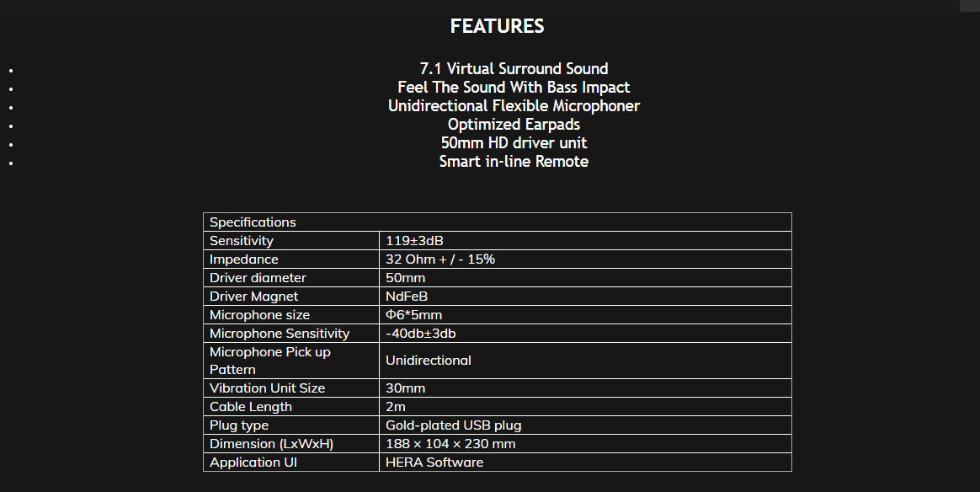Click 50mm HD driver unit text

tap(514, 142)
